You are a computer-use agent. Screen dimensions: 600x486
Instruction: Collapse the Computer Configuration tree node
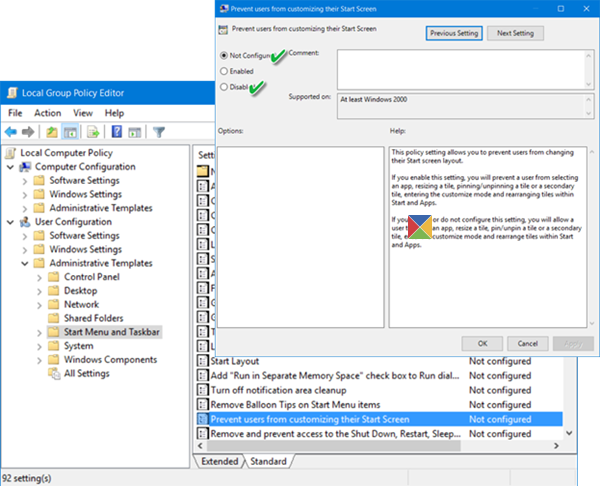(x=10, y=167)
